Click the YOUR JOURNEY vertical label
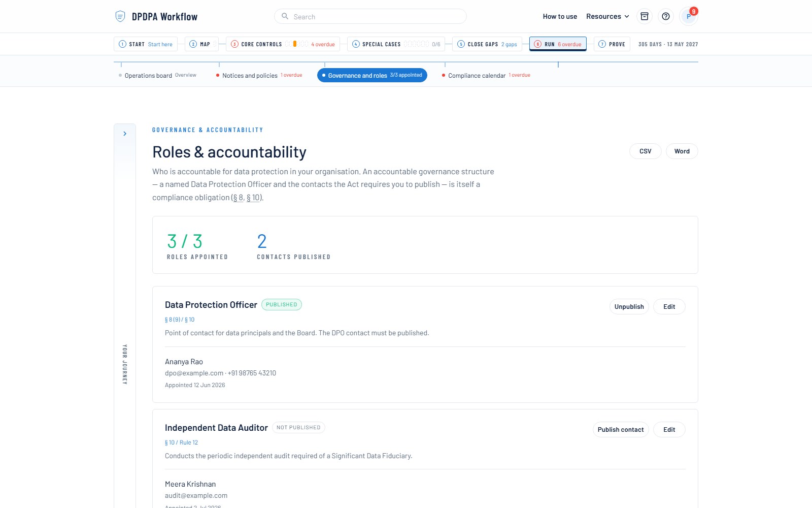812x508 pixels. click(x=125, y=364)
